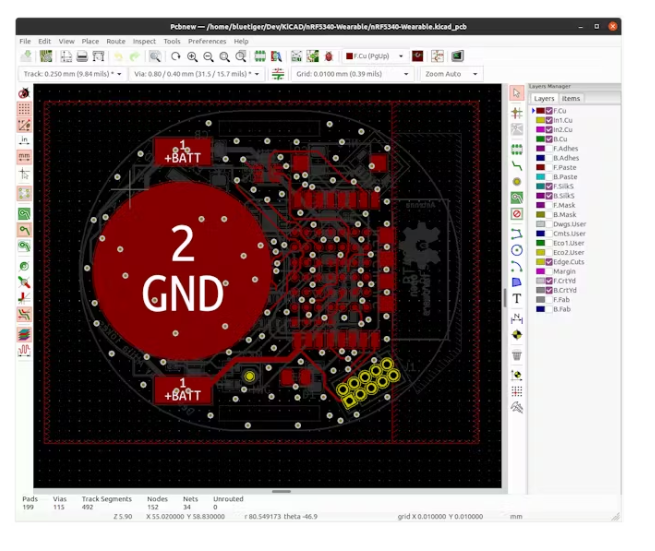Activate the Route Tracks tool
655x551 pixels.
(x=517, y=164)
